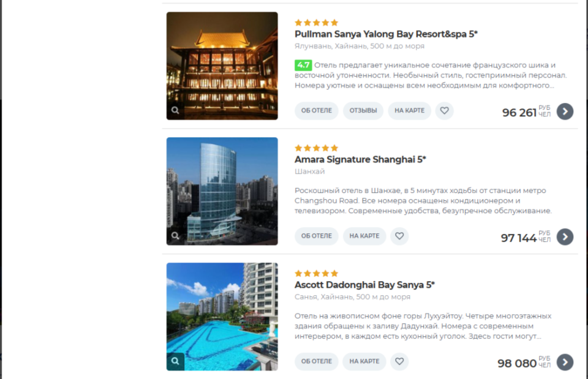Toggle heart favorite for Amara Signature Shanghai
The image size is (588, 379).
click(399, 236)
